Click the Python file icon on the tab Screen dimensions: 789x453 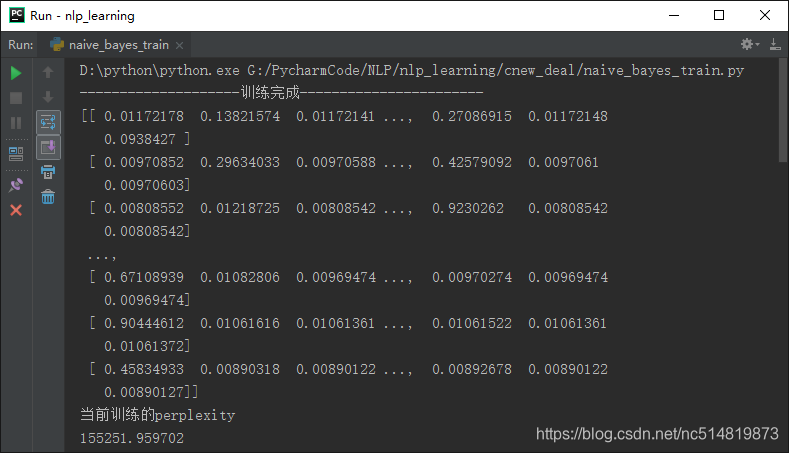57,44
